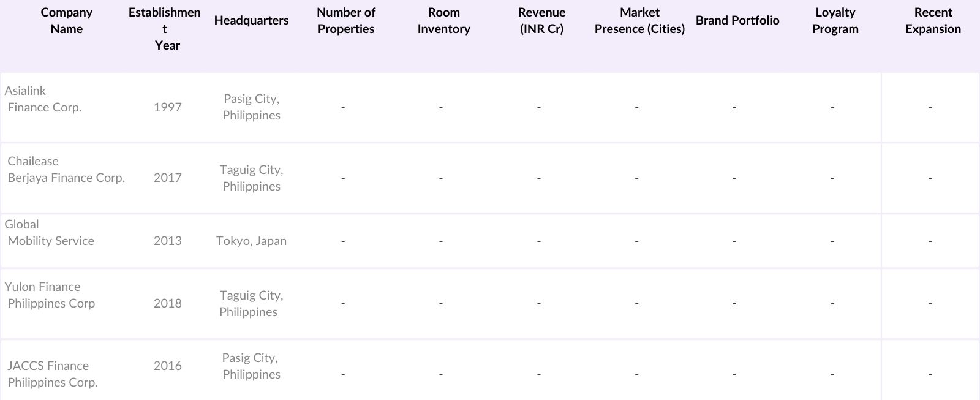The width and height of the screenshot is (980, 400).
Task: Select the Global Mobility Service row name
Action: [50, 233]
